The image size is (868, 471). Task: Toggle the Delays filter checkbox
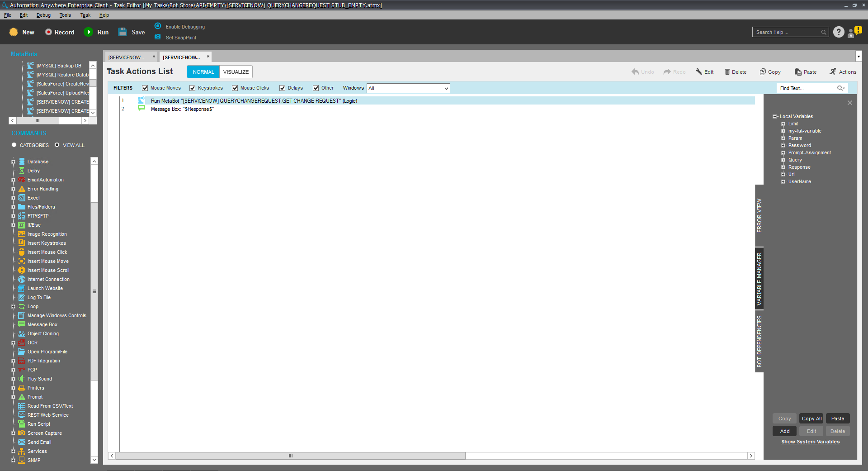pos(283,88)
